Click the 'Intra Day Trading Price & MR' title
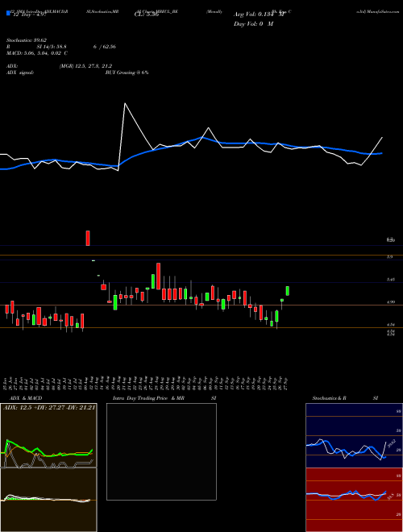 tap(148, 398)
